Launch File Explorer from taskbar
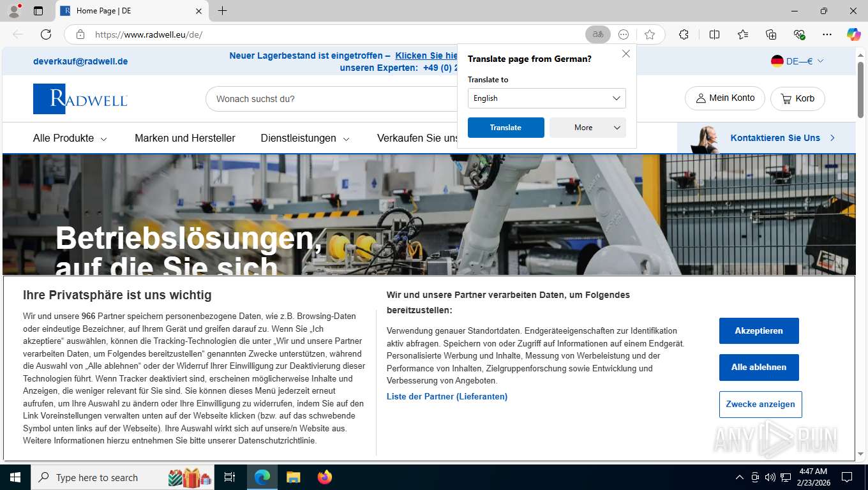The height and width of the screenshot is (490, 868). tap(293, 477)
